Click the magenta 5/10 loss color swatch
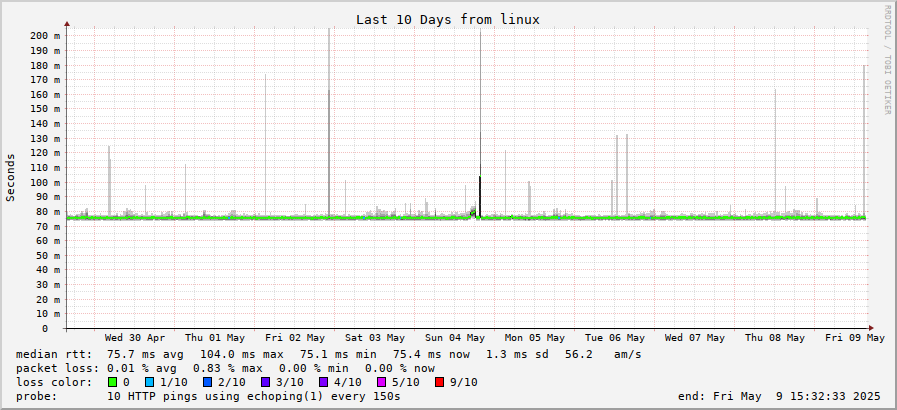 coord(381,382)
